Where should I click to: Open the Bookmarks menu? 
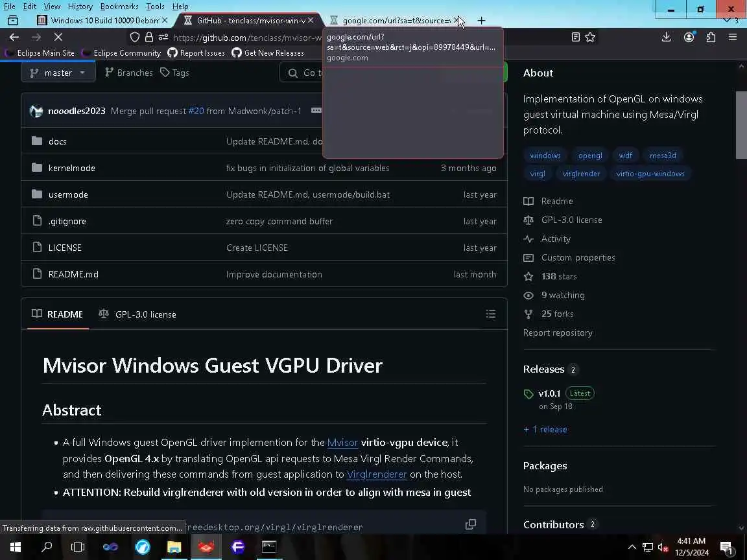(x=119, y=6)
